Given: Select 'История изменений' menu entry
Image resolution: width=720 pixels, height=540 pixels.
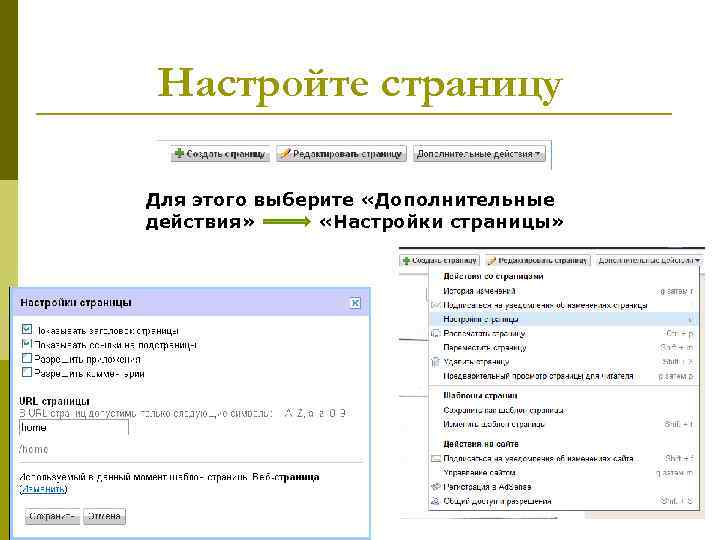Looking at the screenshot, I should pyautogui.click(x=479, y=291).
